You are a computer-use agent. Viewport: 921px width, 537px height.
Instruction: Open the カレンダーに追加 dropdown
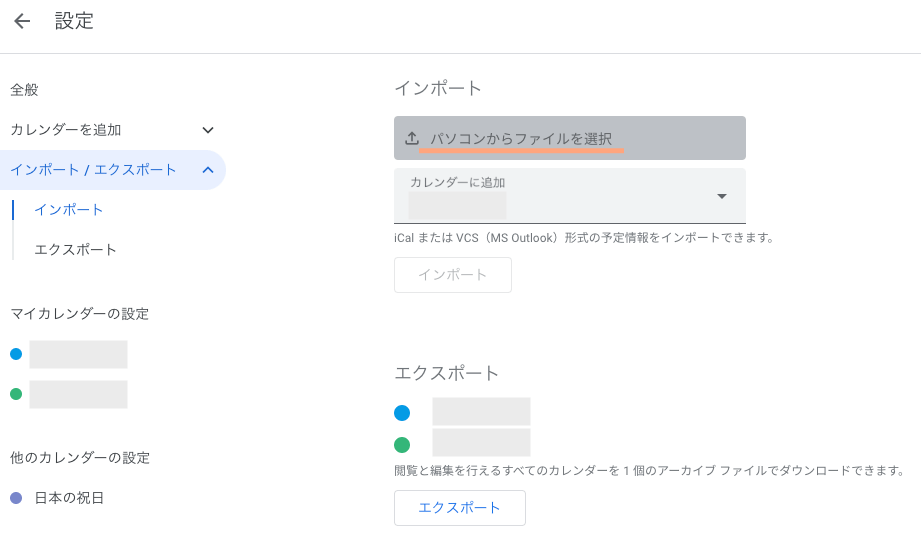[x=569, y=196]
